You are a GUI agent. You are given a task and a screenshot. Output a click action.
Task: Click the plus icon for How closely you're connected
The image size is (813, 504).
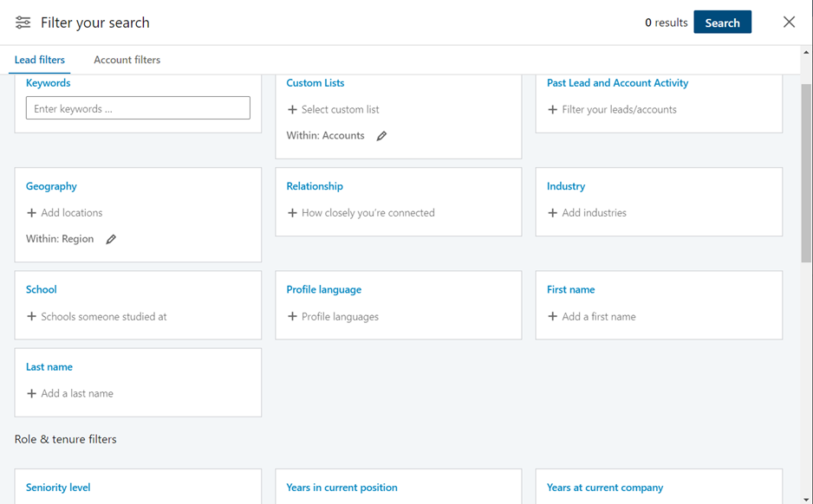292,213
